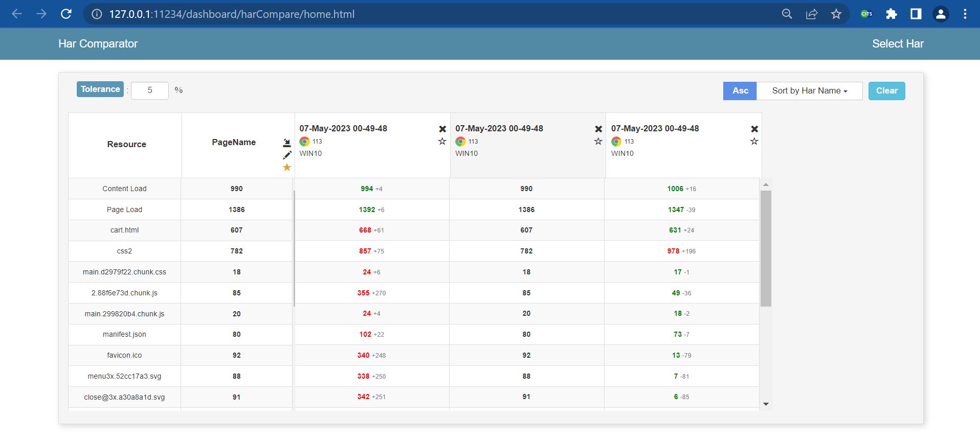Click the first HAR column date heading
The height and width of the screenshot is (441, 980).
[x=343, y=129]
